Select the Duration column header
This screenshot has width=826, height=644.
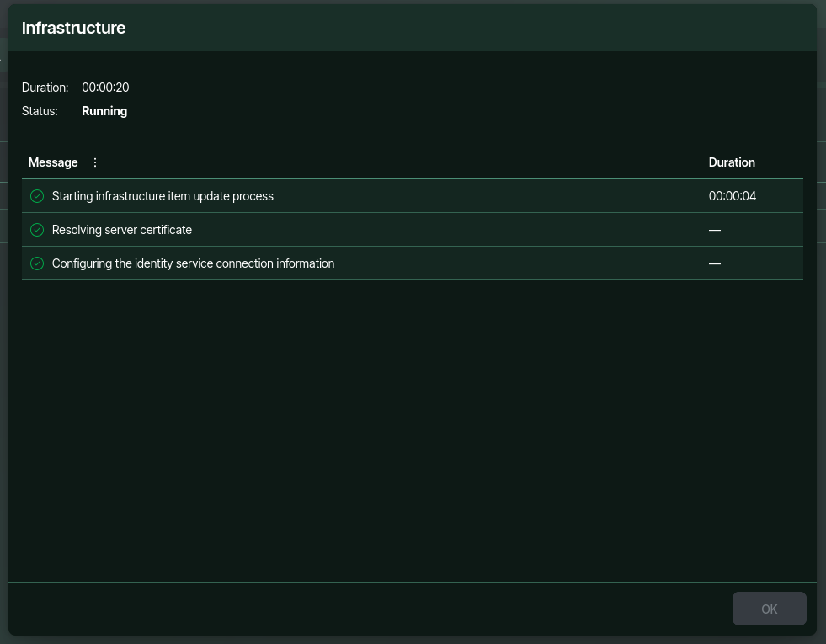click(732, 162)
